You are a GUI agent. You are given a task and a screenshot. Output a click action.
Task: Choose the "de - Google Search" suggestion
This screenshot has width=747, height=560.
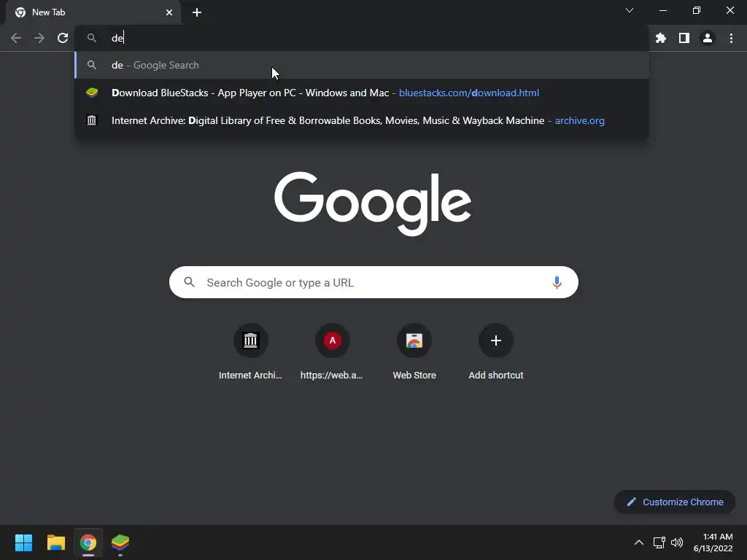click(362, 65)
